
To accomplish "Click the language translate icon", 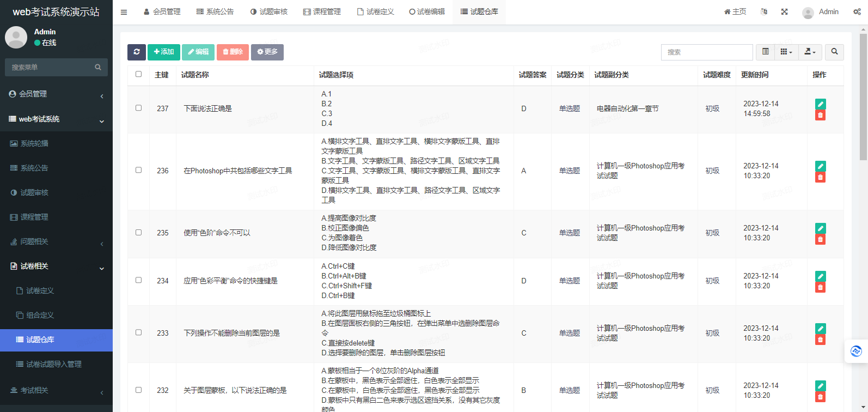I will (x=764, y=12).
